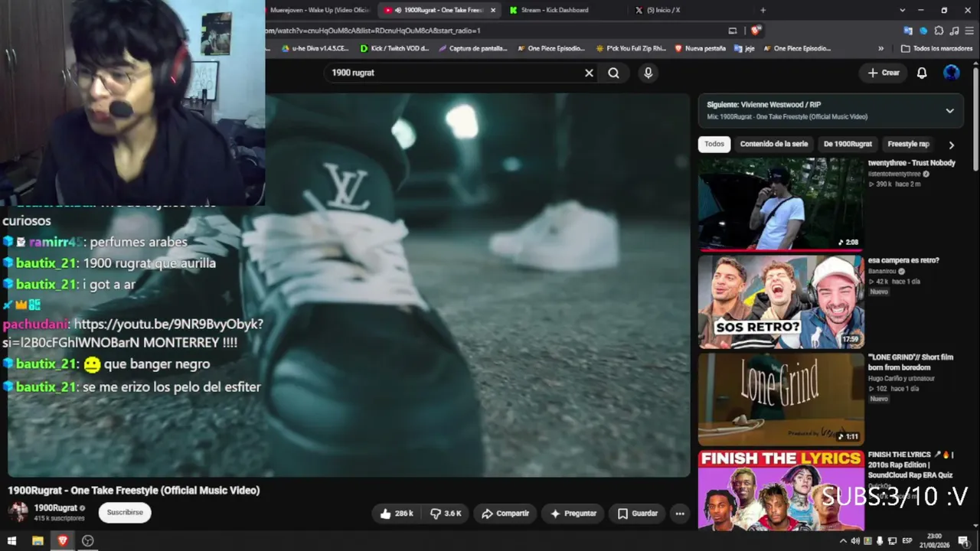Switch to the Inicio / X tab

pyautogui.click(x=663, y=10)
